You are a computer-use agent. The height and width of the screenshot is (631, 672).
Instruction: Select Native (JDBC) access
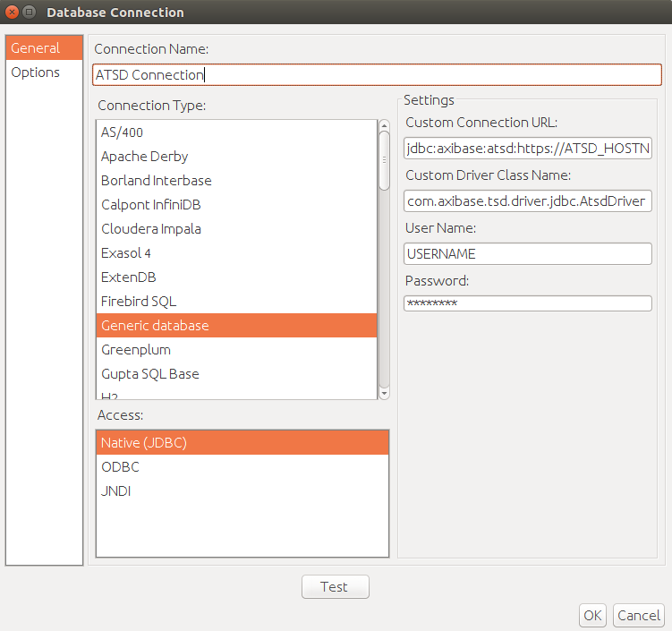(x=242, y=442)
